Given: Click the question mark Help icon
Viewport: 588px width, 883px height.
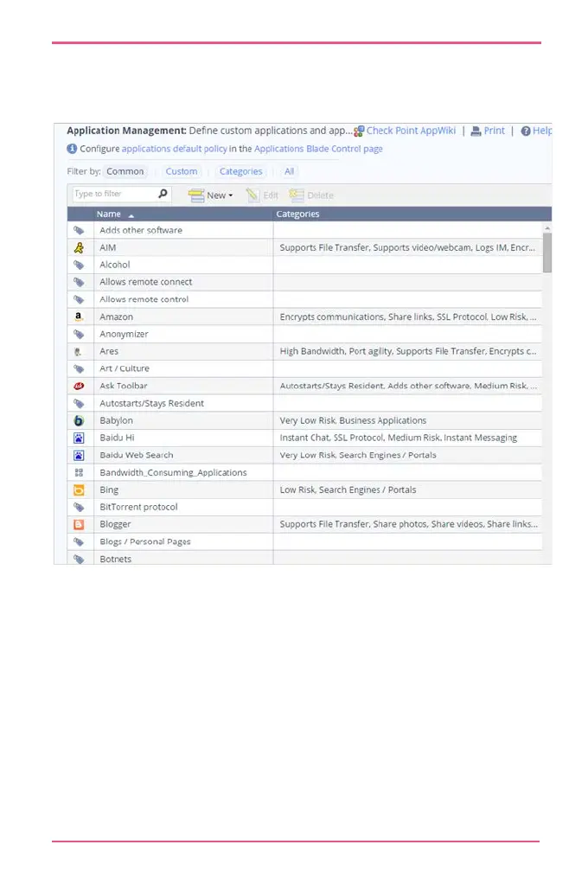Looking at the screenshot, I should (526, 131).
